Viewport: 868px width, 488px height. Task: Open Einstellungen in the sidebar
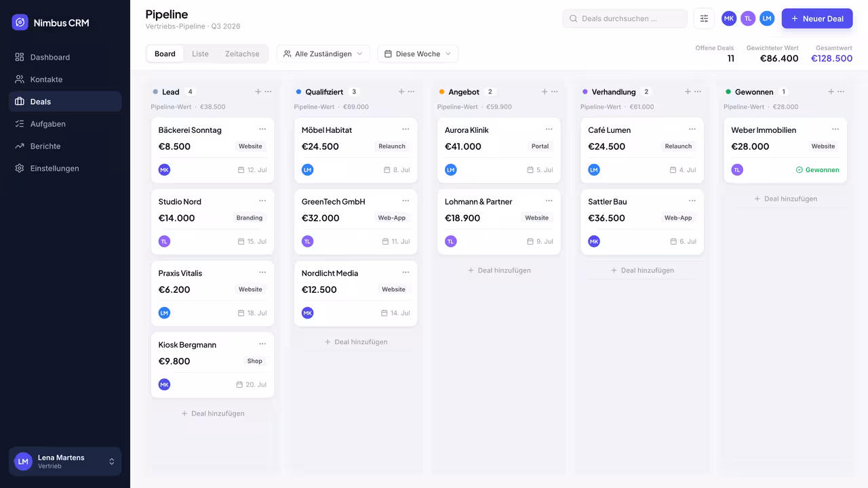point(65,168)
